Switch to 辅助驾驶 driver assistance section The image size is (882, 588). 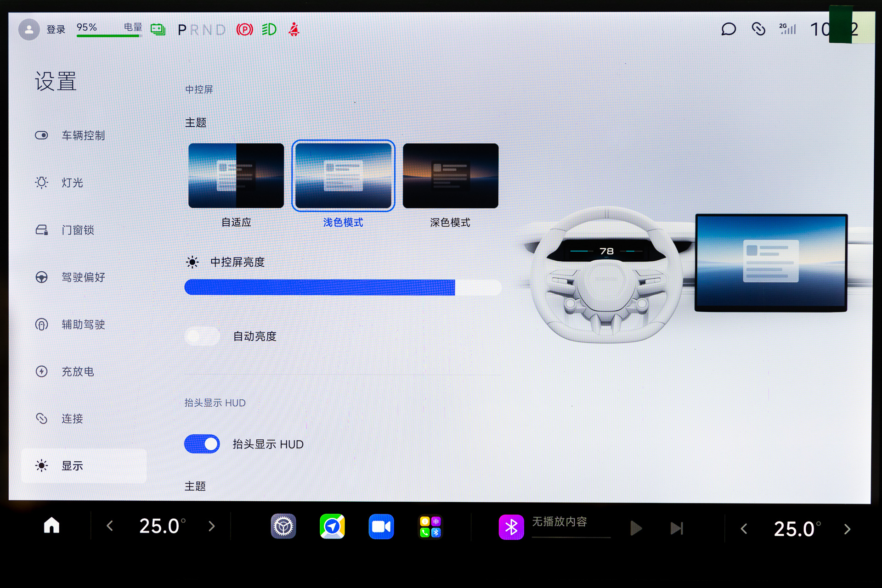pyautogui.click(x=83, y=325)
